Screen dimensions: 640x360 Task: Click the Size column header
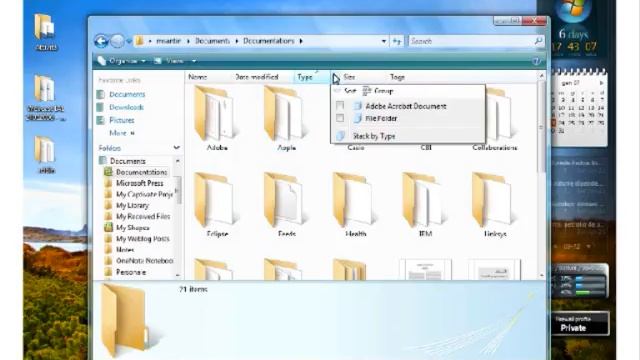pos(349,77)
